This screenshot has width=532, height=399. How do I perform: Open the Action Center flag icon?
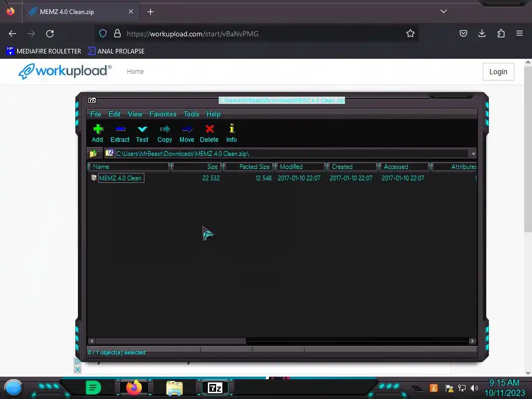449,388
